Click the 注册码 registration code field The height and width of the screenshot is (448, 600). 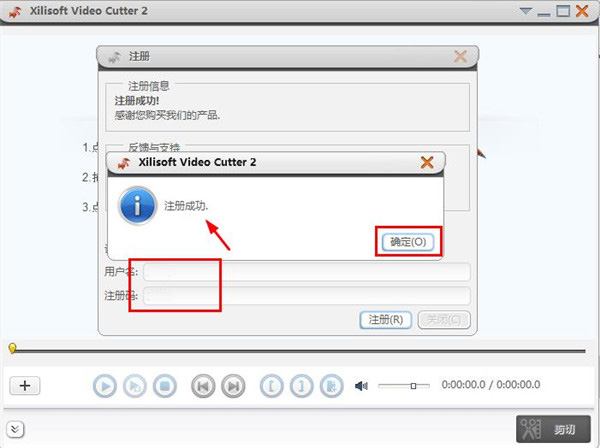point(307,296)
